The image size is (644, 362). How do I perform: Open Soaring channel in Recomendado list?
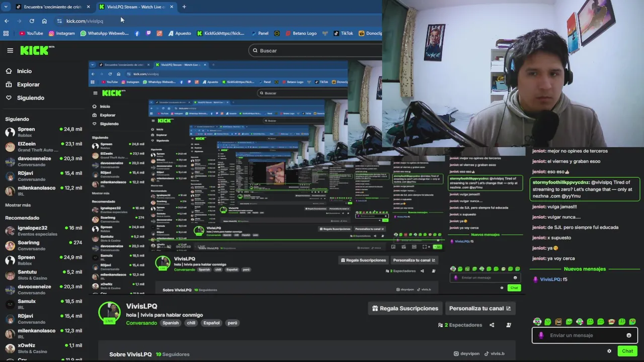[x=43, y=245]
